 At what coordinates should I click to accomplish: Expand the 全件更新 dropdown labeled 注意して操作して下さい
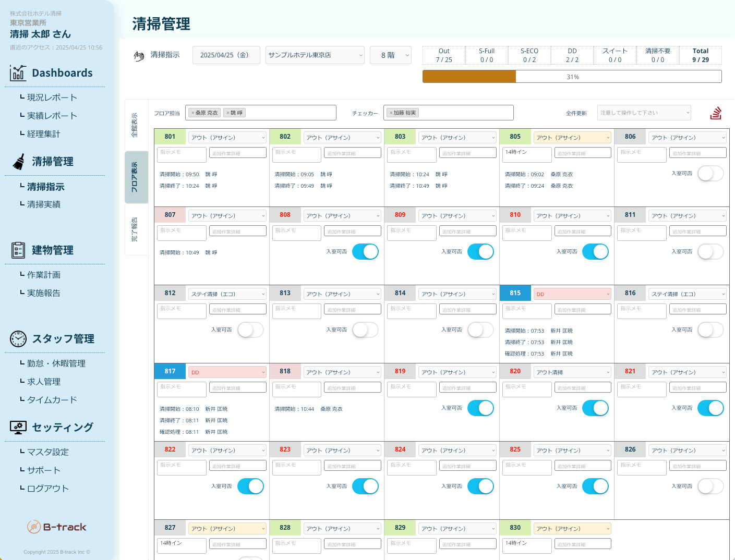click(x=644, y=112)
